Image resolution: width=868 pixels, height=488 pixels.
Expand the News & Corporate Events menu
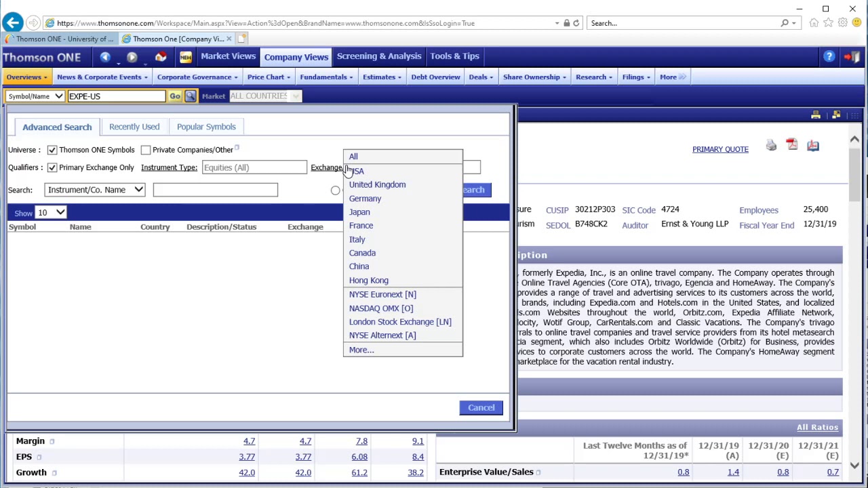click(x=102, y=77)
